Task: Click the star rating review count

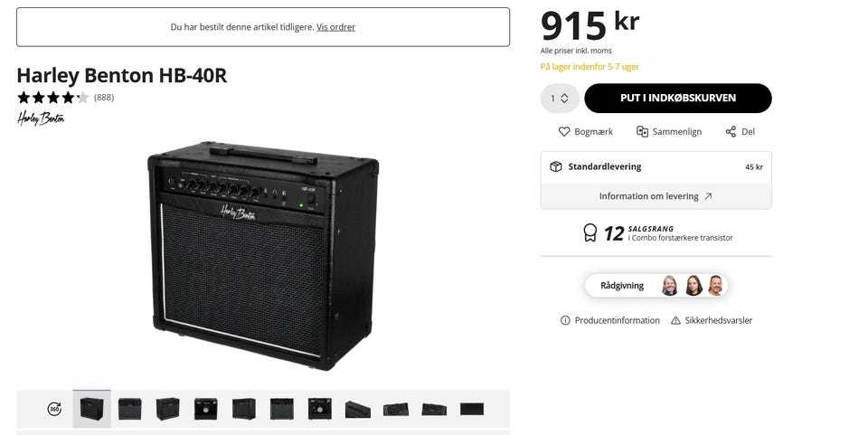Action: pos(103,97)
